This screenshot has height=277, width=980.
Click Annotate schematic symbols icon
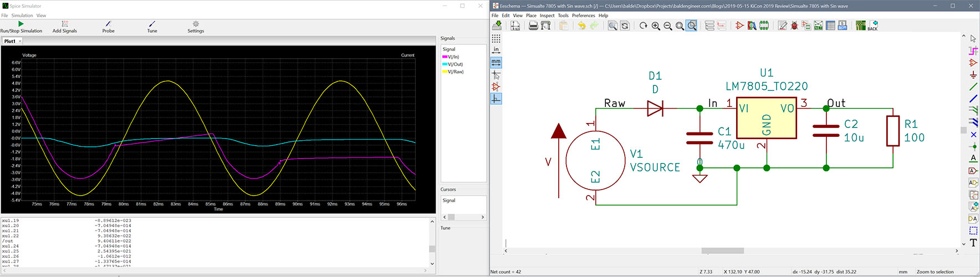pyautogui.click(x=782, y=25)
